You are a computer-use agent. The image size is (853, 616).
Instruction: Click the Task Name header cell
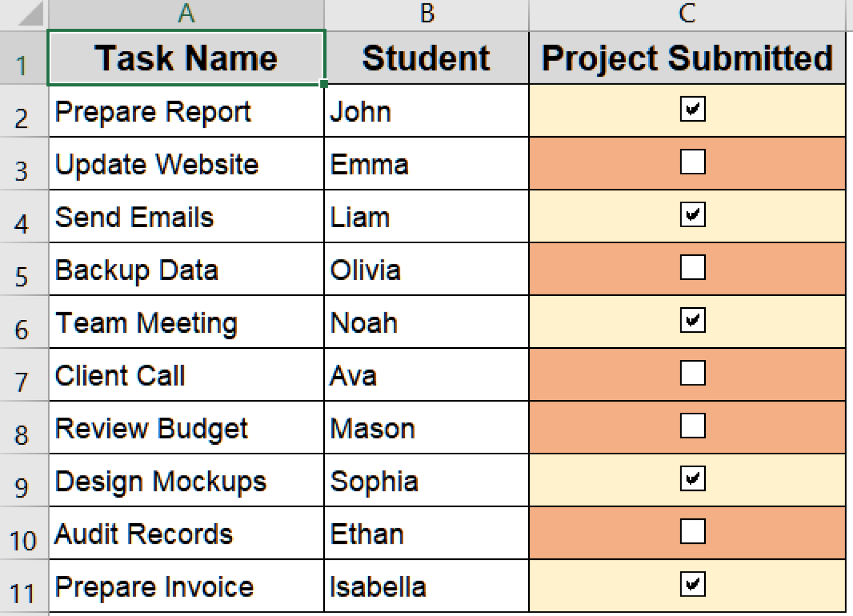tap(186, 58)
